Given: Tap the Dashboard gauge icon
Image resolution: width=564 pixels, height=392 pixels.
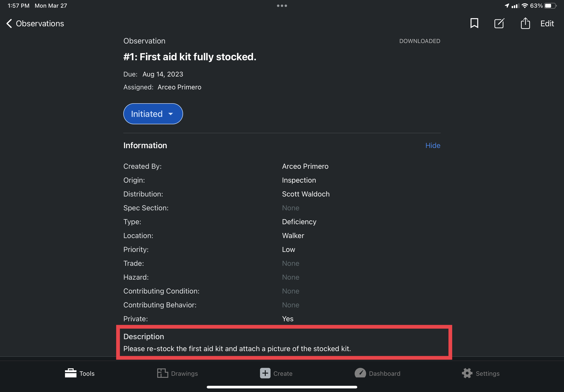Looking at the screenshot, I should 360,373.
